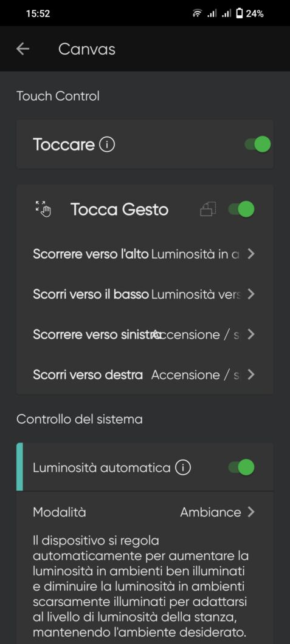Image resolution: width=290 pixels, height=644 pixels.
Task: Tap the touch gesture hand icon
Action: [43, 209]
